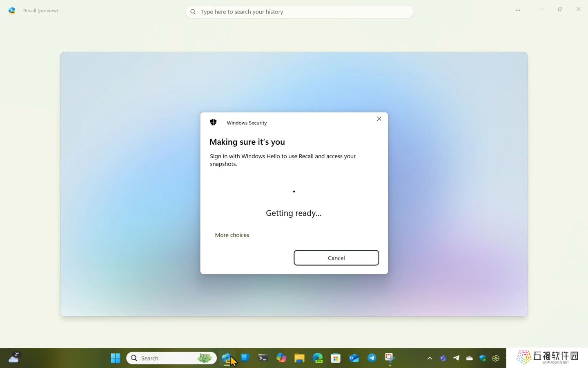Click the OneDrive cloud tray icon
This screenshot has height=368, width=588.
point(470,358)
